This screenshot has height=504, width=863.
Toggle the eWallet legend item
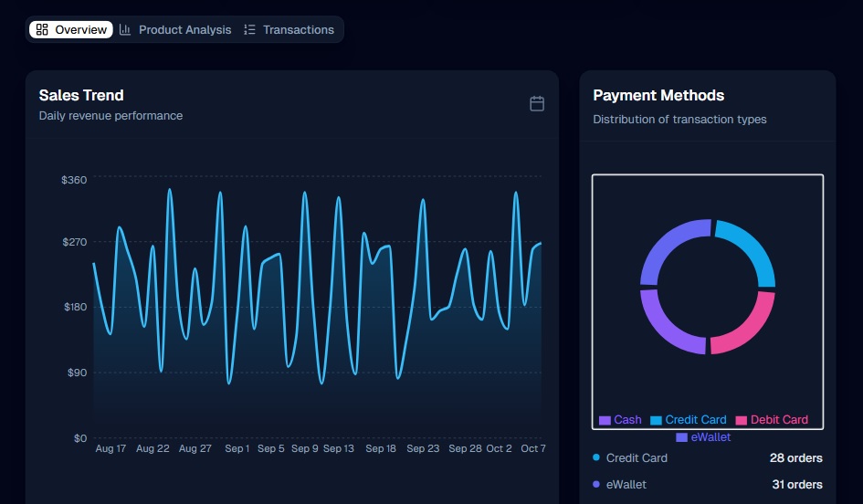pos(703,437)
